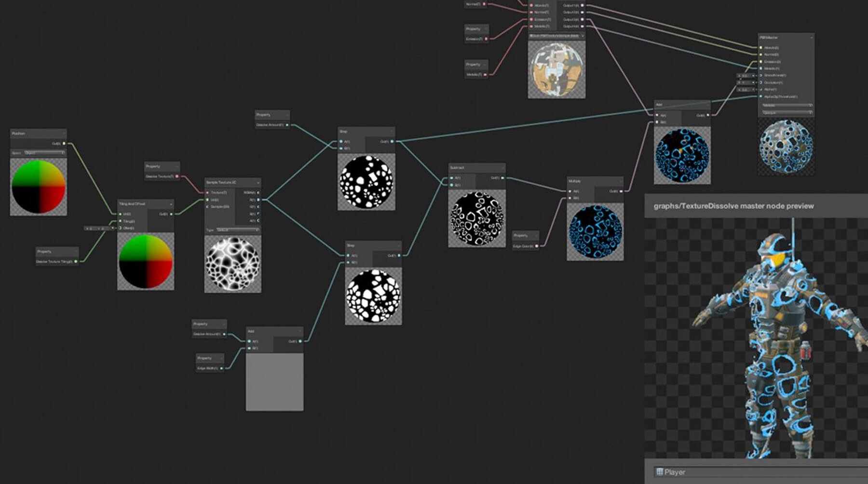Screen dimensions: 868x484
Task: Click the PBR Master AlphaClipThreshold input port
Action: [x=761, y=96]
